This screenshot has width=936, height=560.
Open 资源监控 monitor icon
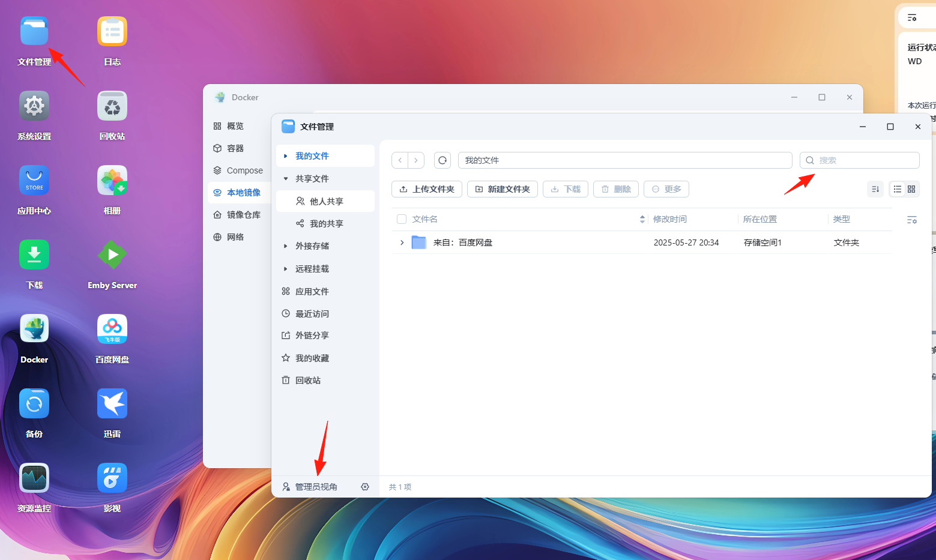(x=34, y=478)
